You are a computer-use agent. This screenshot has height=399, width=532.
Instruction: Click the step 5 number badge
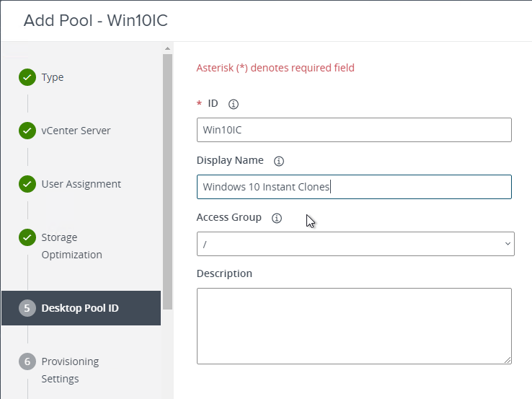tap(27, 308)
